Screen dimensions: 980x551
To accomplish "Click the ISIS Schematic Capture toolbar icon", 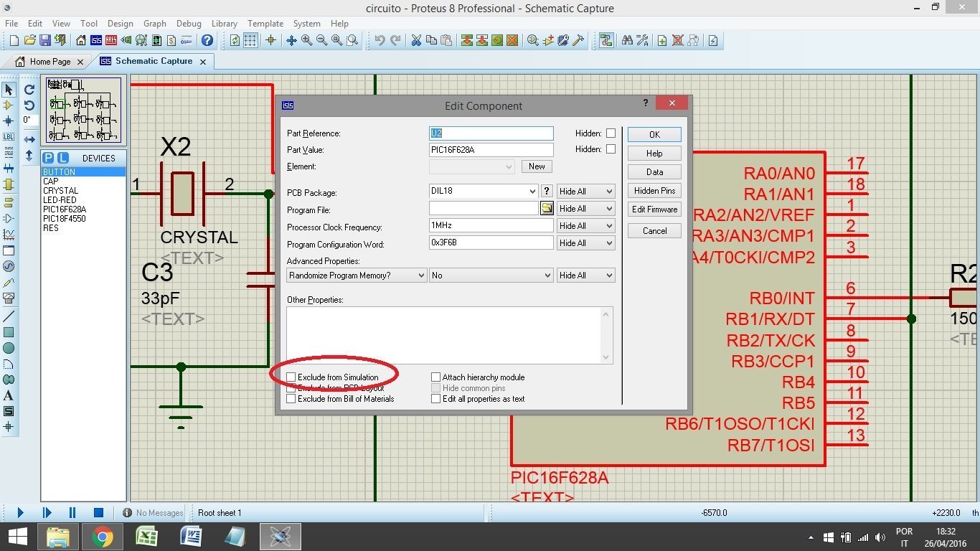I will tap(96, 40).
